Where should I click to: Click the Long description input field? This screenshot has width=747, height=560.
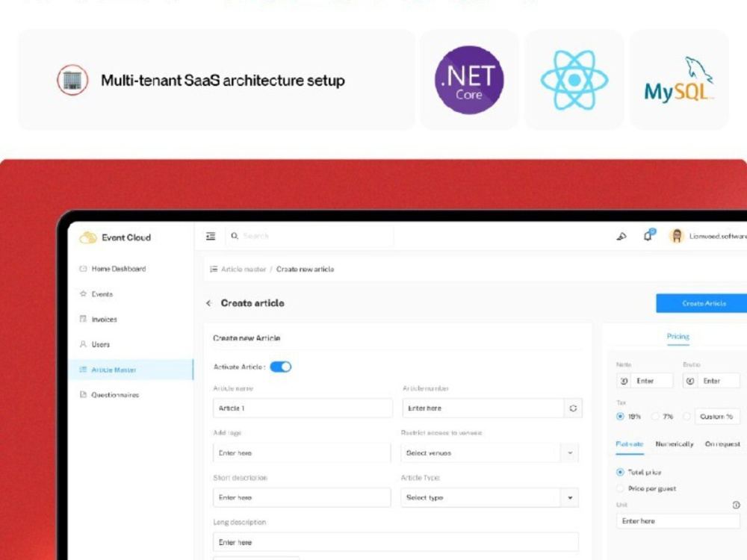click(395, 542)
